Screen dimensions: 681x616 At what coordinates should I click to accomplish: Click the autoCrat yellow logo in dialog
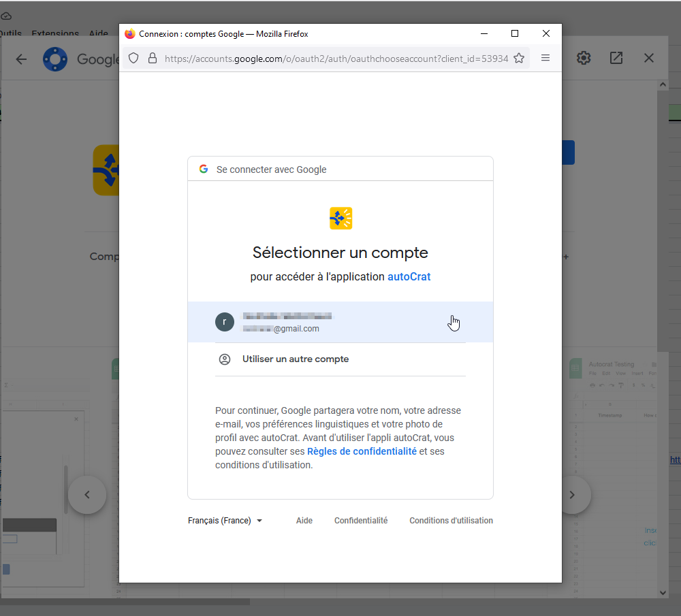tap(340, 218)
